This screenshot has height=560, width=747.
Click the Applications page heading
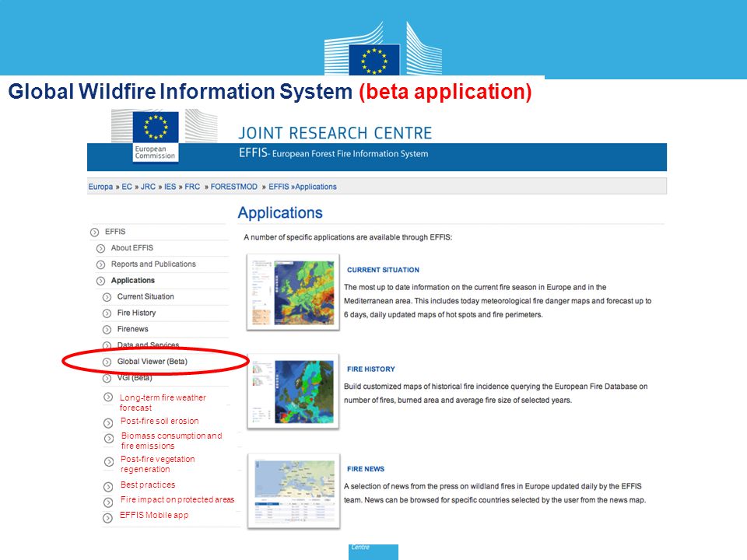pyautogui.click(x=280, y=212)
